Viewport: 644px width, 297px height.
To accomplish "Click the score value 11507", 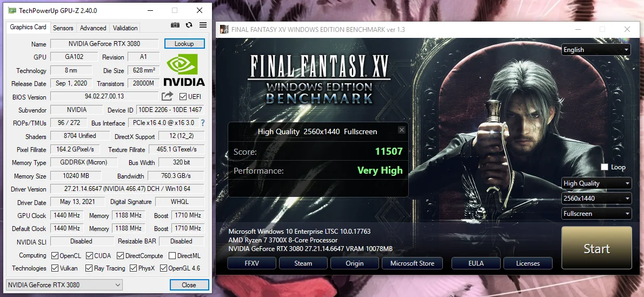I will tap(389, 151).
